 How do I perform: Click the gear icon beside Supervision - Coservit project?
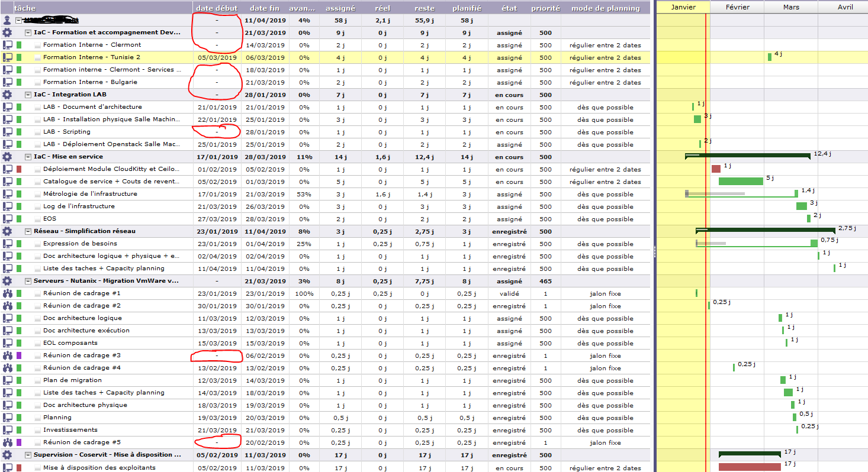[x=7, y=455]
